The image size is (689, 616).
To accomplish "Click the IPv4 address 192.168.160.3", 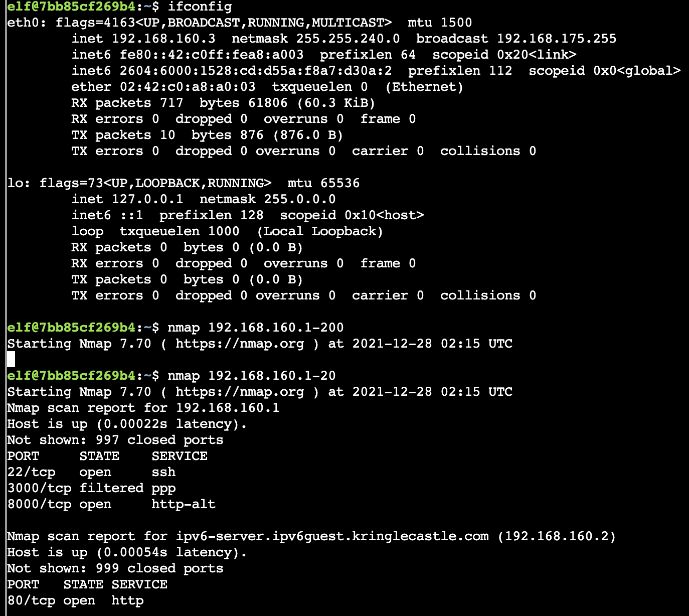I will (x=163, y=39).
